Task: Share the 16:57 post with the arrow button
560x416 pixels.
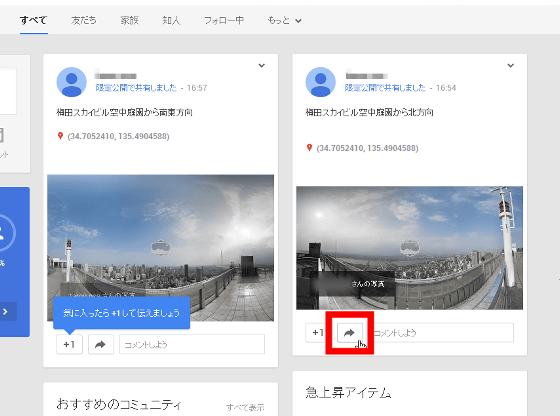Action: [101, 344]
